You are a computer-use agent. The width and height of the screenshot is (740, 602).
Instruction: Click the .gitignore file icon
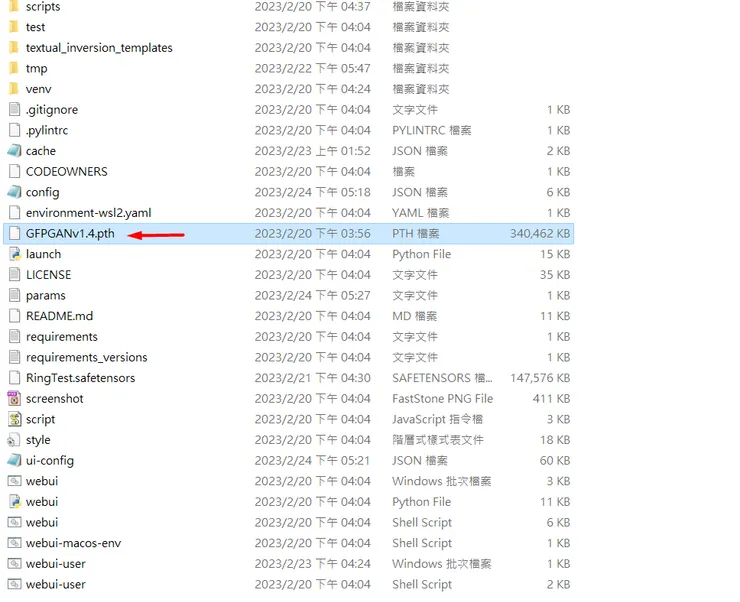[15, 109]
